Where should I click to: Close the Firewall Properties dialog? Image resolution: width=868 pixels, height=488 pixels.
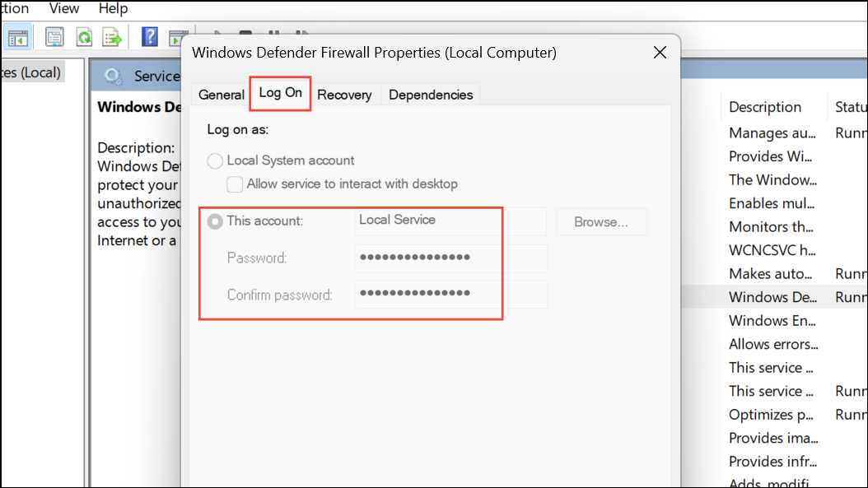(x=660, y=53)
